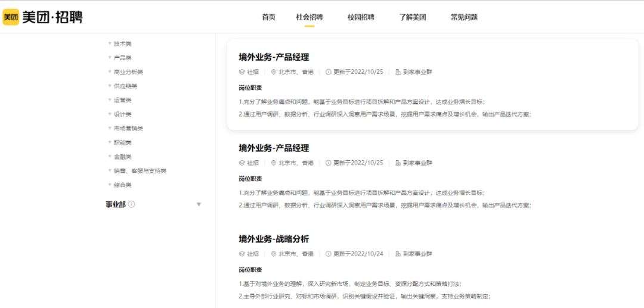Click the 社招 layers icon in the 战略分析 posting

(242, 254)
